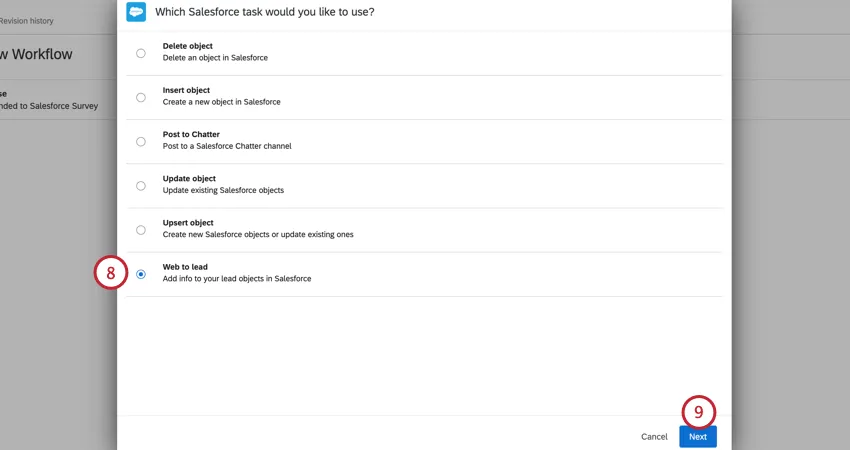Screen dimensions: 850x450
Task: Pick the Update object radio button
Action: (x=141, y=186)
